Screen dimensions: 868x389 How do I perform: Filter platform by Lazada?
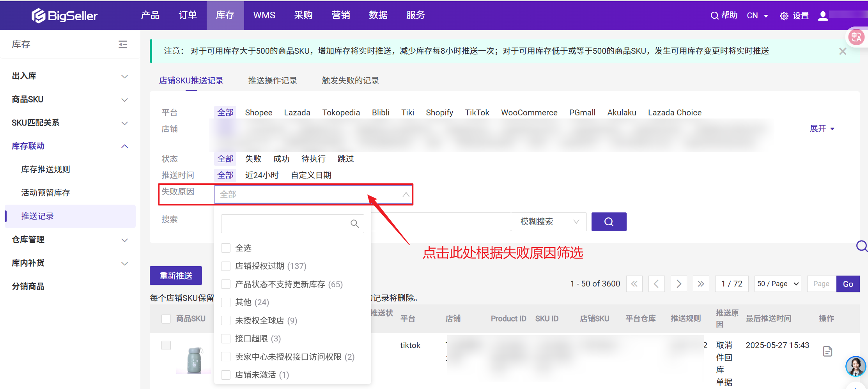(297, 113)
